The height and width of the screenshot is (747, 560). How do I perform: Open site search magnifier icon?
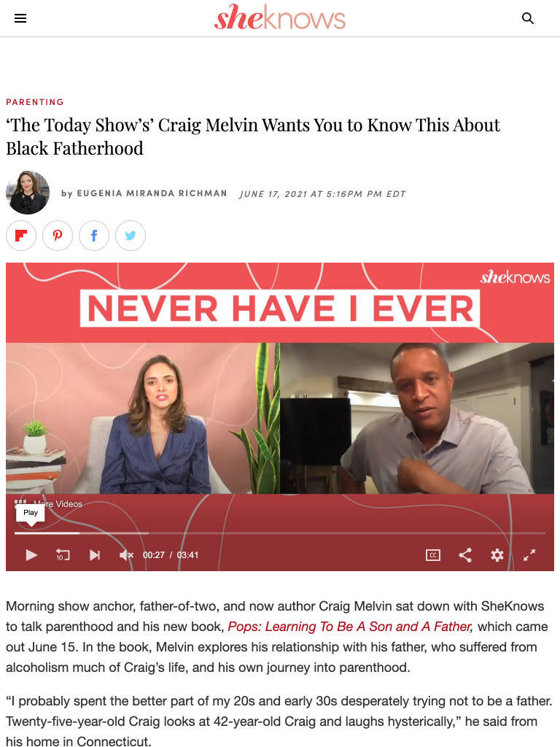pos(528,18)
